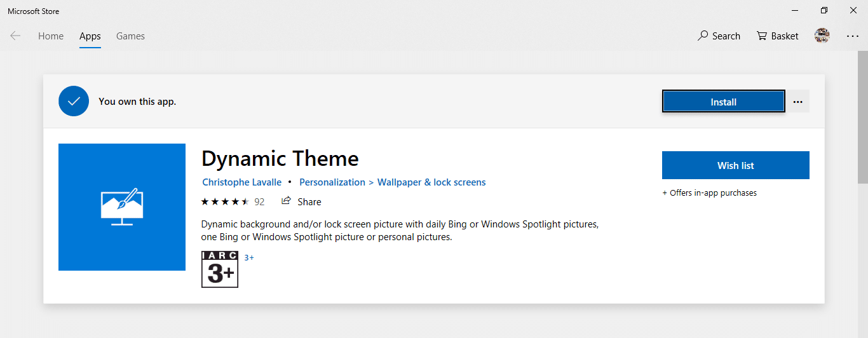Select the Apps tab

click(x=90, y=36)
